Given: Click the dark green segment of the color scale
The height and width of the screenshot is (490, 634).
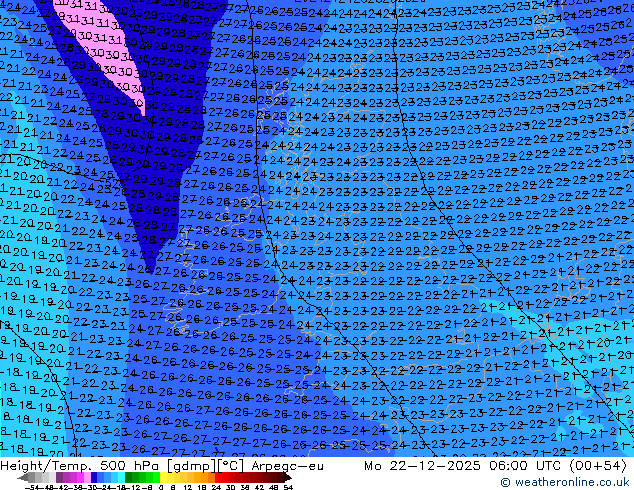Looking at the screenshot, I should click(129, 477).
